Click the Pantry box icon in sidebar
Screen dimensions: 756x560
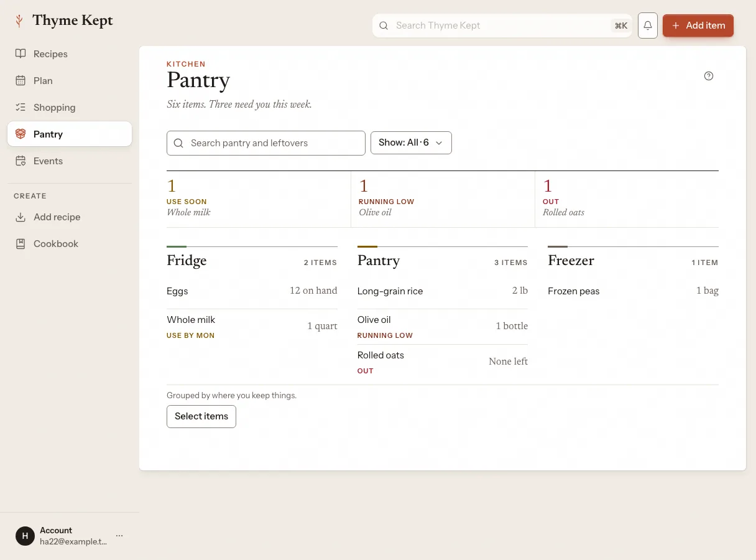[21, 134]
